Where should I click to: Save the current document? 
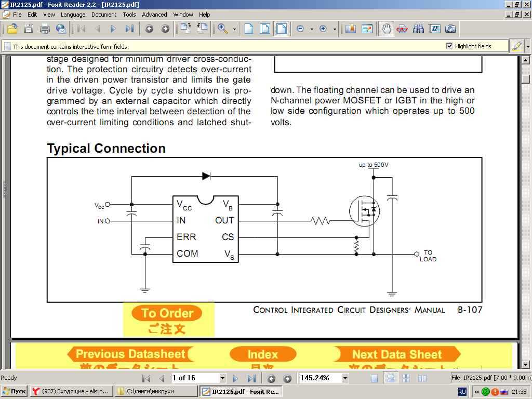point(29,29)
